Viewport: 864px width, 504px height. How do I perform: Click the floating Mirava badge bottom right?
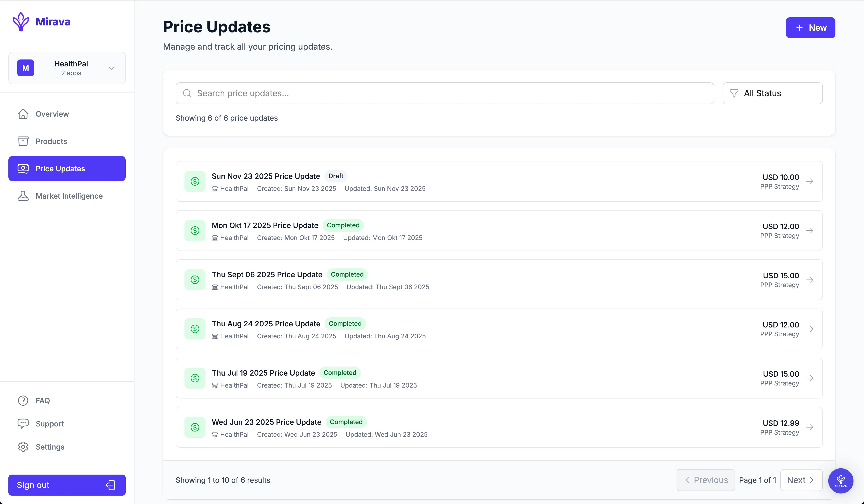click(x=841, y=481)
